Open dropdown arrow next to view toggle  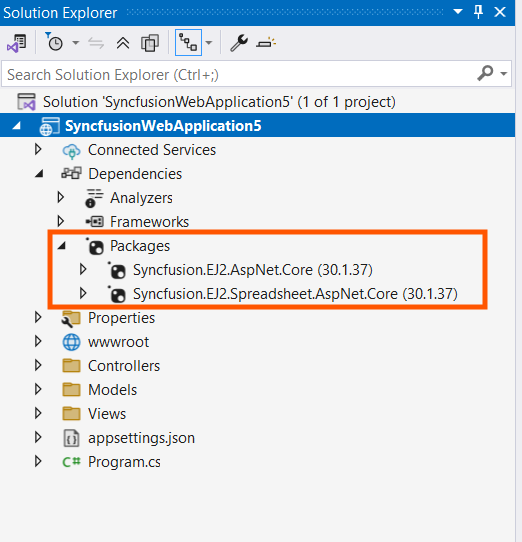coord(209,43)
